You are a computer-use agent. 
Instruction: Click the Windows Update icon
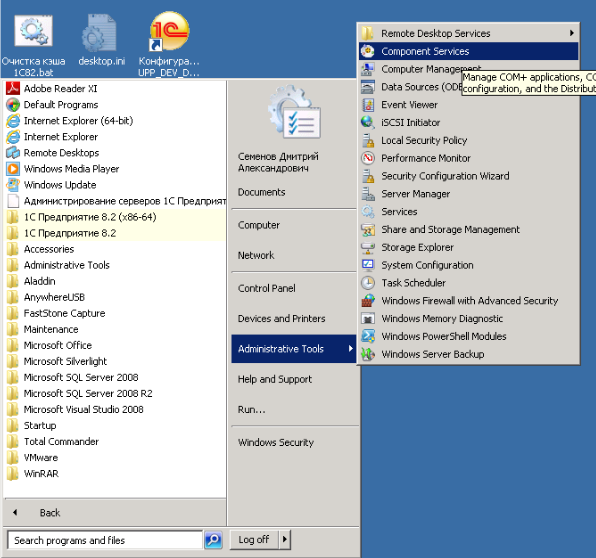click(13, 184)
